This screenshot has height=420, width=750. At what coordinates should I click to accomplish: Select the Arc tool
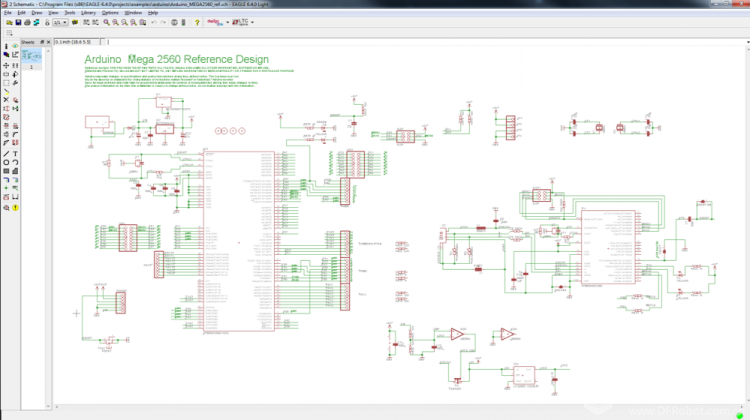[15, 162]
